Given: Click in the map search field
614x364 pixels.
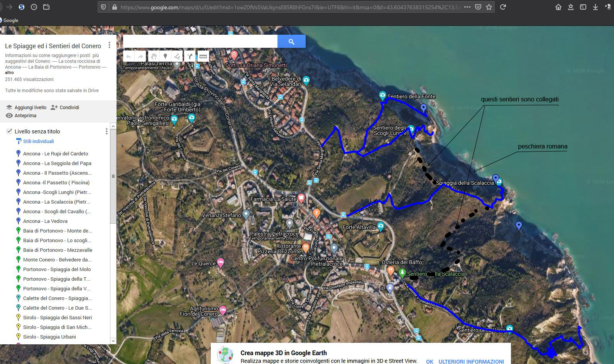Looking at the screenshot, I should pos(200,41).
